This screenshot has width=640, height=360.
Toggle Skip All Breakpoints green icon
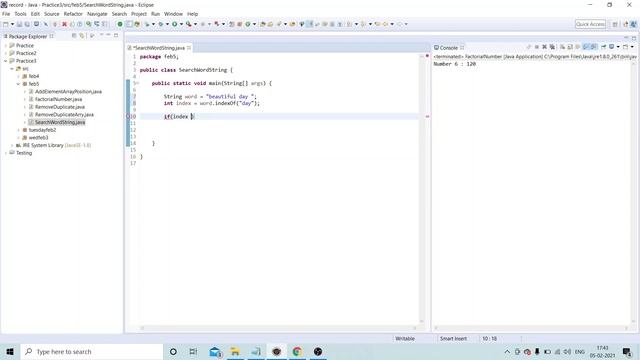[120, 24]
